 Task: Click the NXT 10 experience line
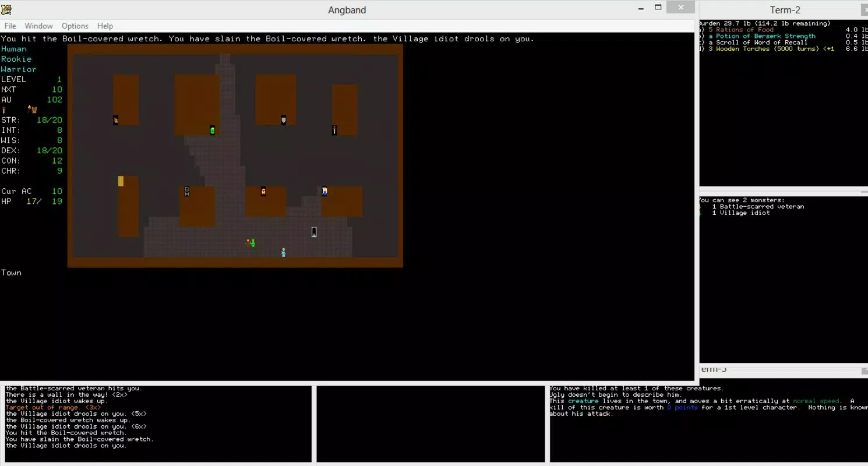31,90
